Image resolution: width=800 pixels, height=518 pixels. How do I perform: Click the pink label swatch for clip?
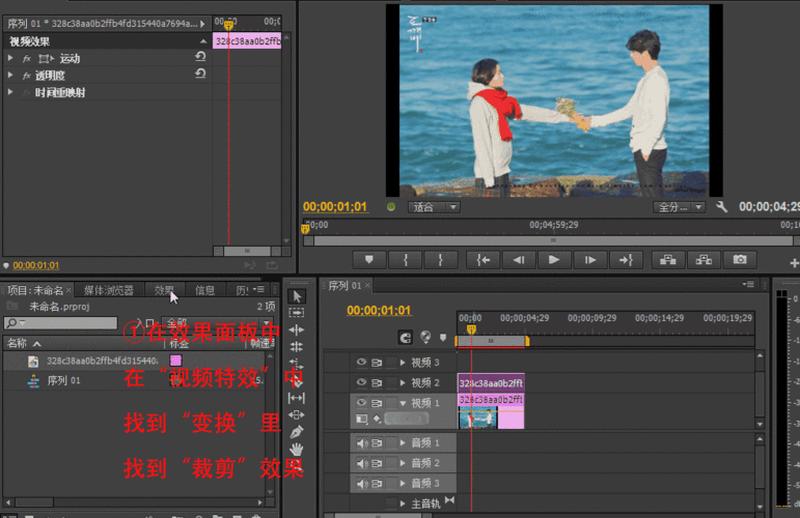176,361
